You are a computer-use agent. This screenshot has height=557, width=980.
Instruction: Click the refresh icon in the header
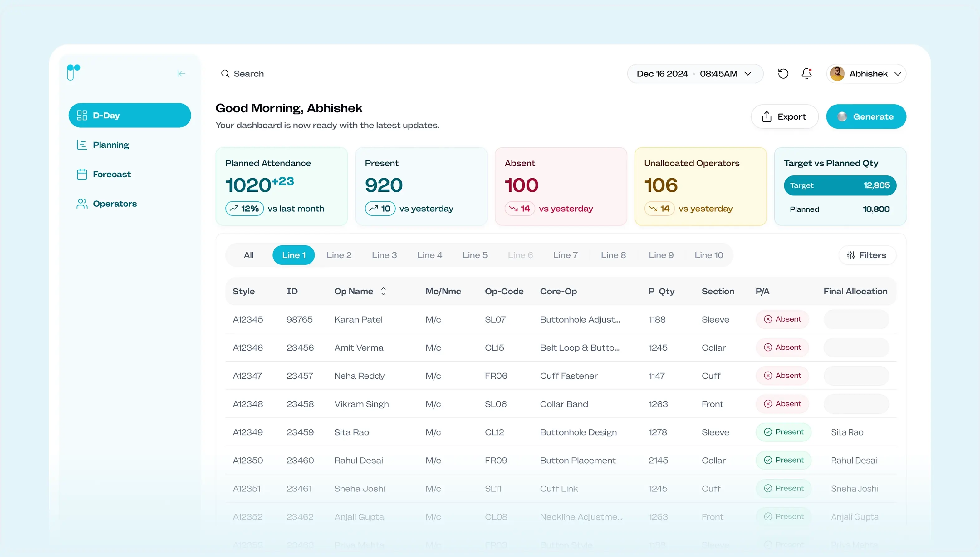783,73
